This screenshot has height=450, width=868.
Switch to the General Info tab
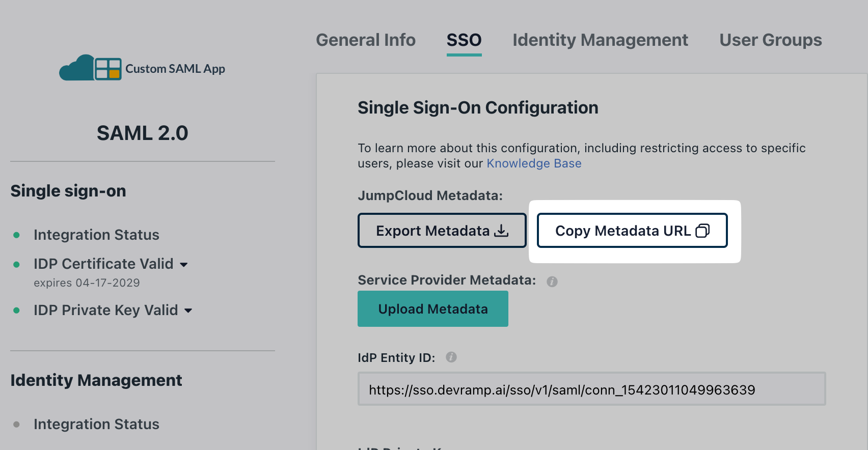[x=366, y=40]
